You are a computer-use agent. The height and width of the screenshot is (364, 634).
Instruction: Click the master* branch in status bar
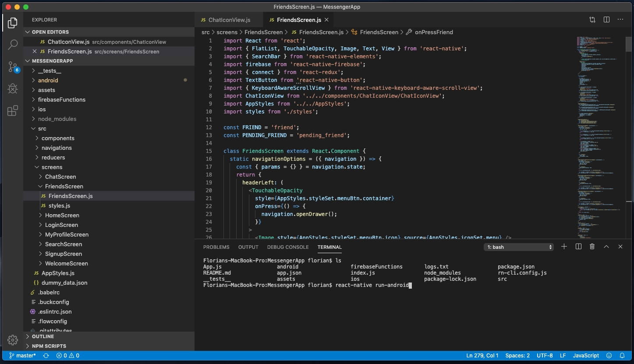pos(23,356)
